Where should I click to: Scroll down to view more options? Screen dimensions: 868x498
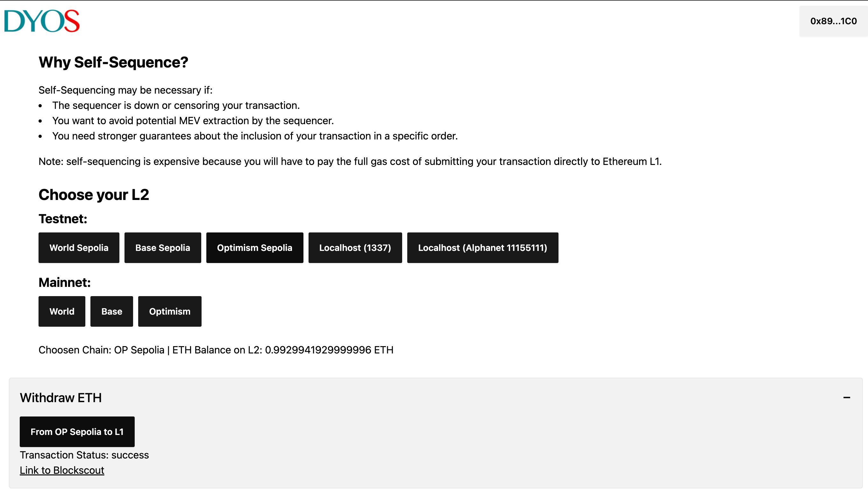[x=847, y=397]
